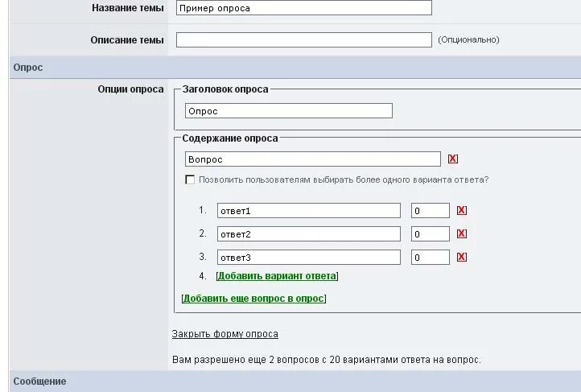Screen dimensions: 581x392
Task: Click «Закрыть форму опроса» link
Action: 225,334
